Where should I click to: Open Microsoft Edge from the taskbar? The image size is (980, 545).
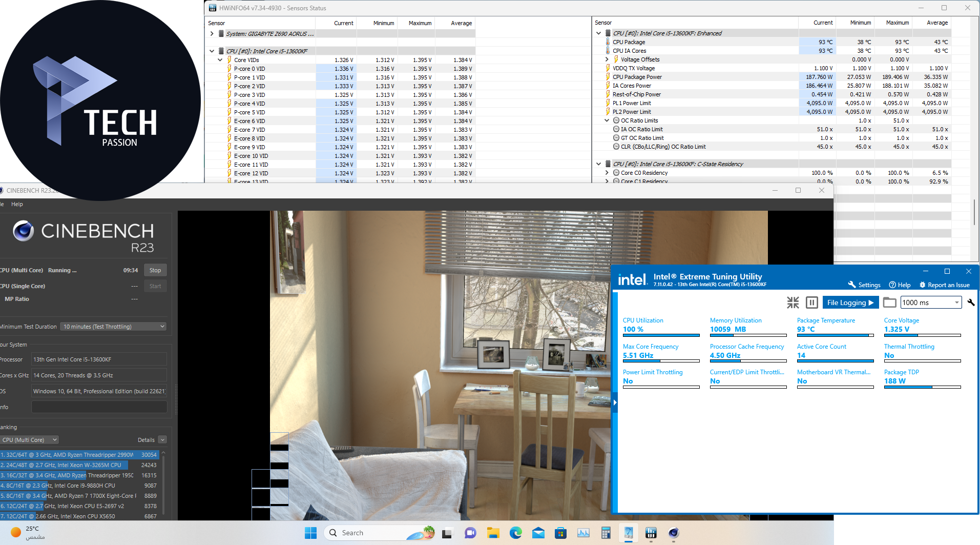515,533
